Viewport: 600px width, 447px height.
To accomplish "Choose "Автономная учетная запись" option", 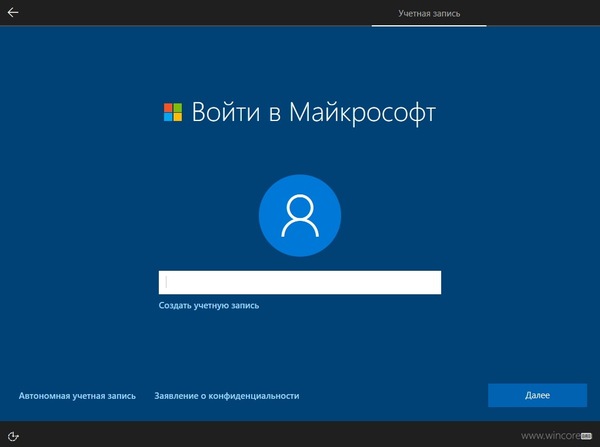I will point(77,396).
